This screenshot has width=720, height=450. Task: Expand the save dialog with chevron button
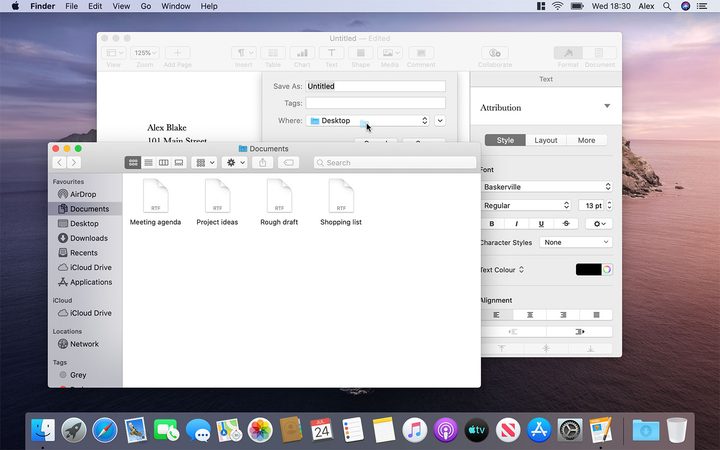[440, 121]
